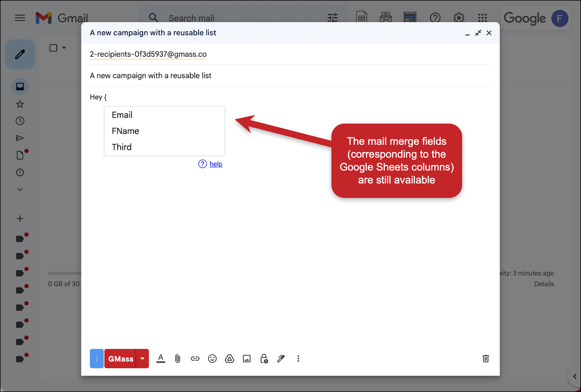Go to Inbox in sidebar
Screen dimensions: 581x392
[x=20, y=86]
